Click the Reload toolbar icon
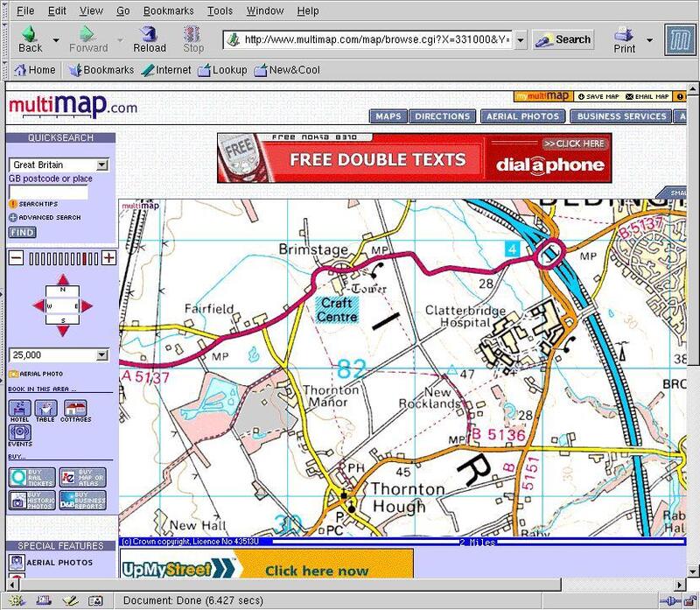The image size is (700, 610). tap(149, 39)
